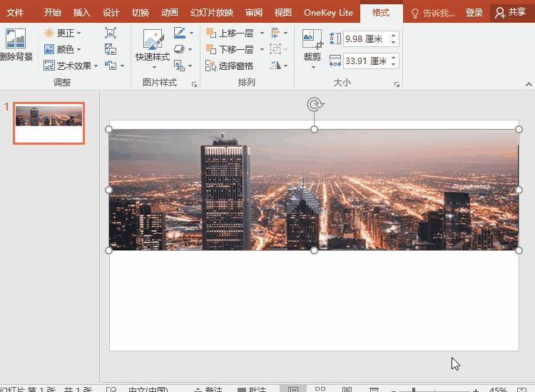
Task: Select slide 1 thumbnail in the panel
Action: (x=49, y=123)
